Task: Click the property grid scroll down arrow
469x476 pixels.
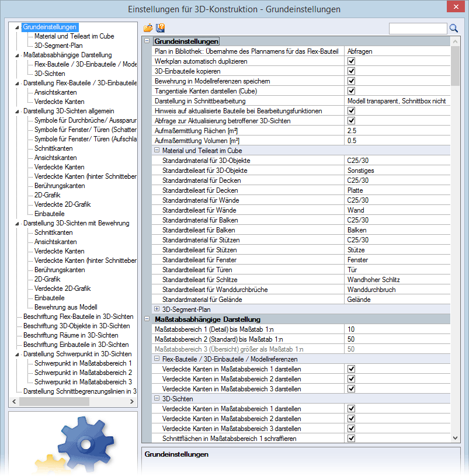Action: click(455, 438)
